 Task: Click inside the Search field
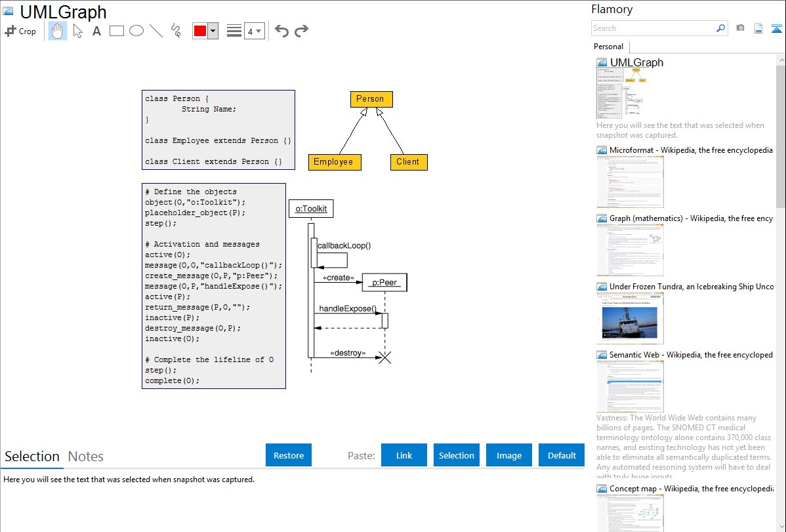653,28
